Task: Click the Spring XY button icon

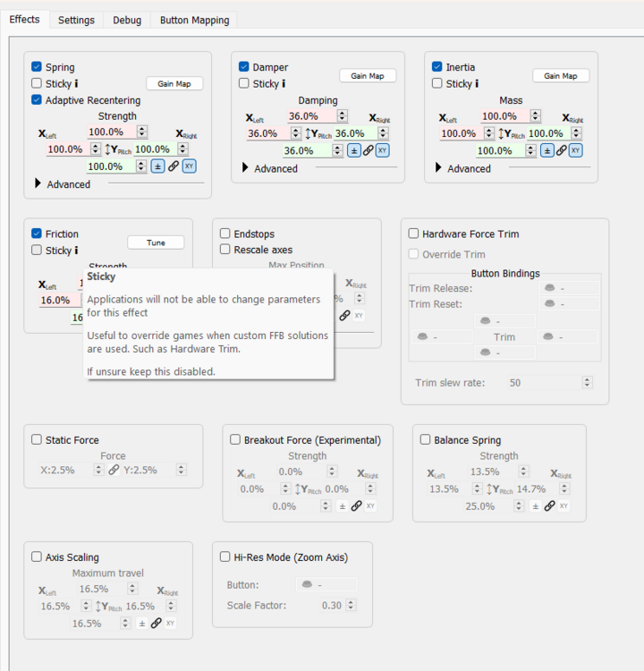Action: pyautogui.click(x=189, y=166)
